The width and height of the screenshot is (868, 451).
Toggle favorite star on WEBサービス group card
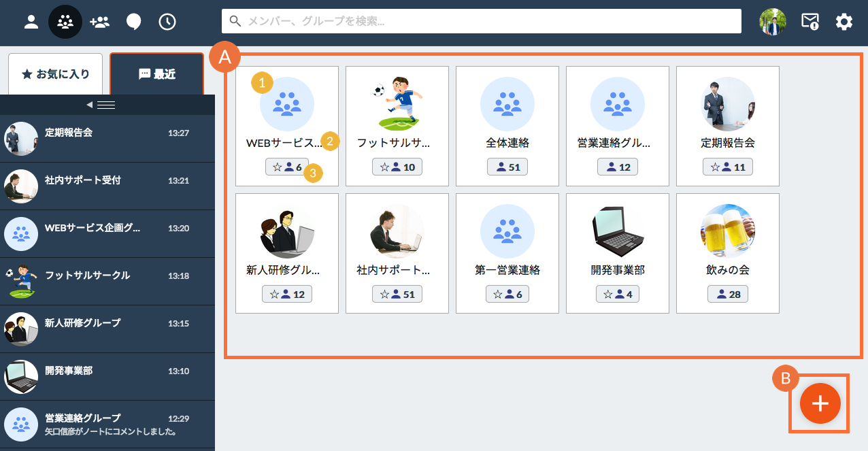tap(275, 167)
